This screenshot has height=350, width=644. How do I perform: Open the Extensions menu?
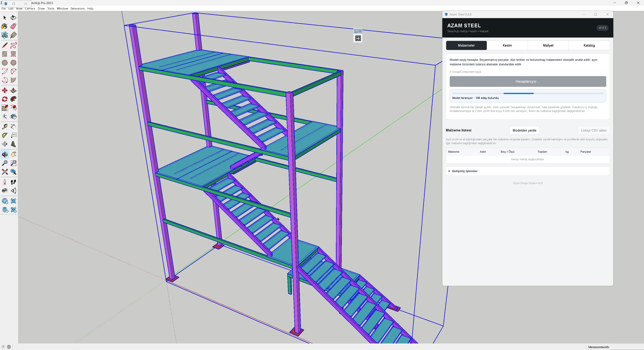pos(78,9)
